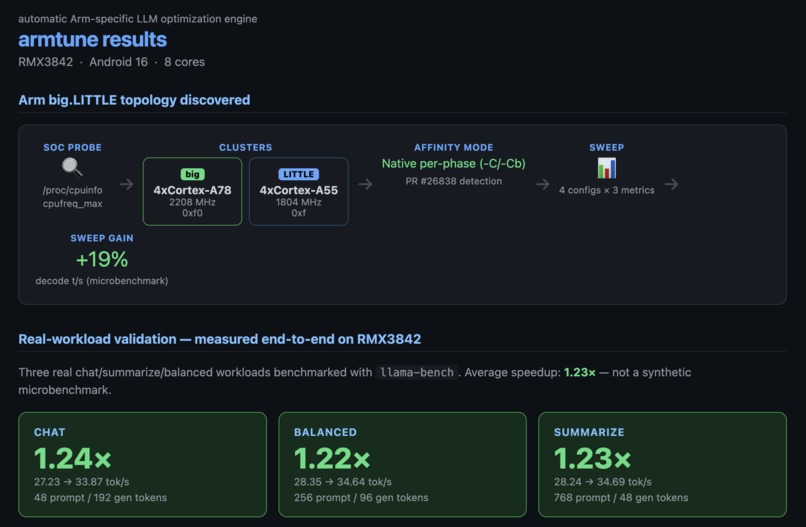Click the 'llama-bench' code label
The image size is (806, 527).
416,372
